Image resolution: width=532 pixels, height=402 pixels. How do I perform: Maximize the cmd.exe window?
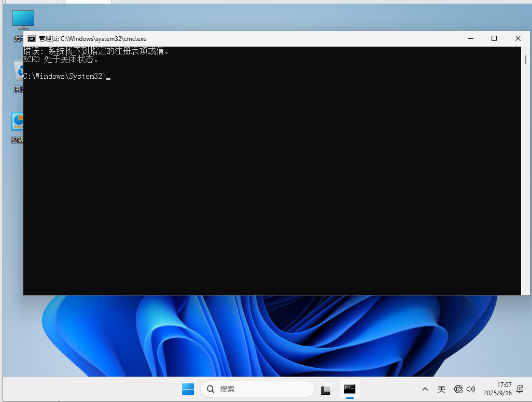click(x=494, y=39)
